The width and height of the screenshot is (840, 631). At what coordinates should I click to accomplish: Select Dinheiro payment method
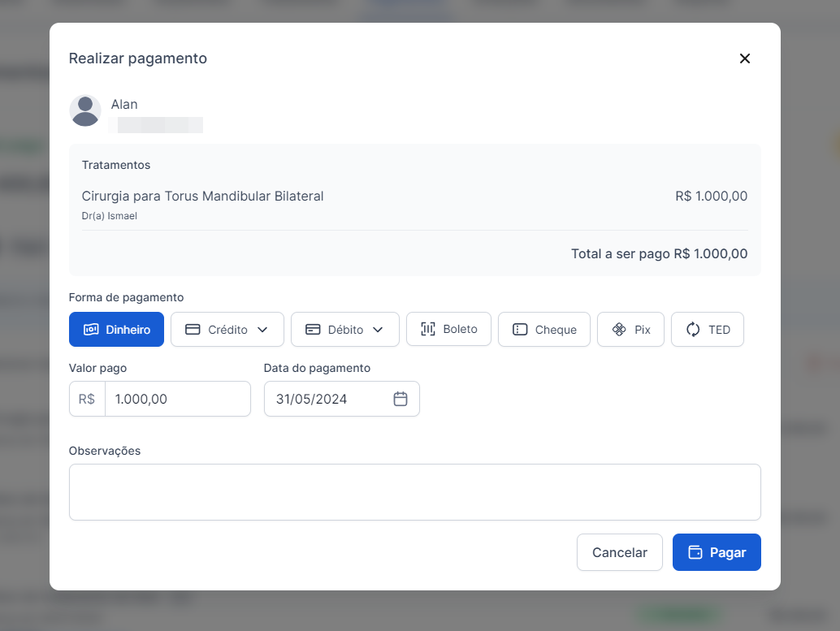[116, 330]
